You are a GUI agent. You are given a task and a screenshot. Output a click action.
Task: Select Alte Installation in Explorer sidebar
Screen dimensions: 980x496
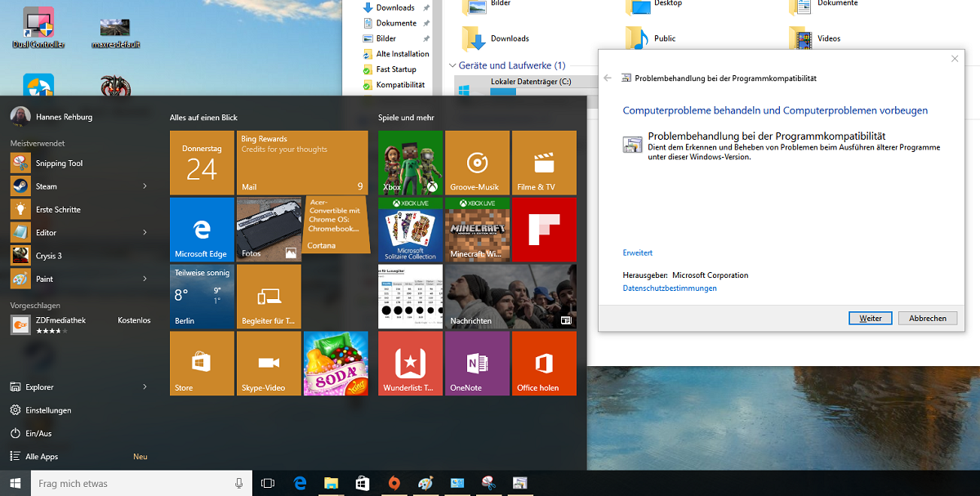coord(396,54)
